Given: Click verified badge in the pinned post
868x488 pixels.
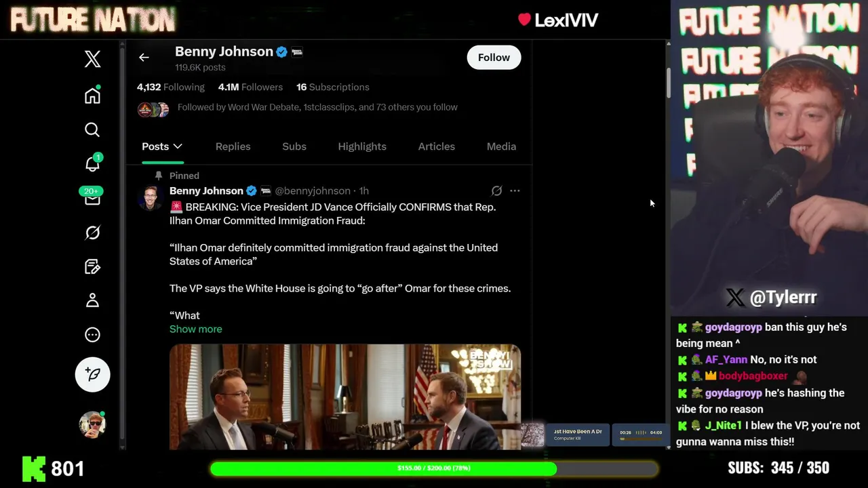Looking at the screenshot, I should point(252,191).
